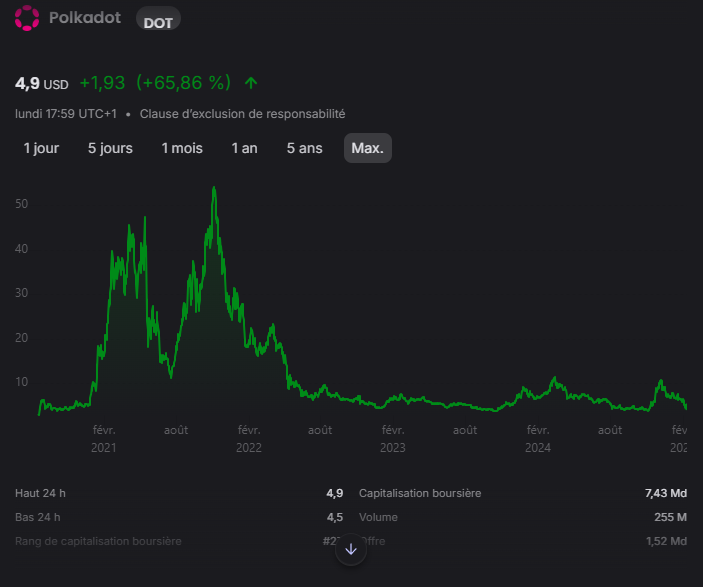Switch to the 1 an range
Screen dimensions: 703x587
point(244,148)
